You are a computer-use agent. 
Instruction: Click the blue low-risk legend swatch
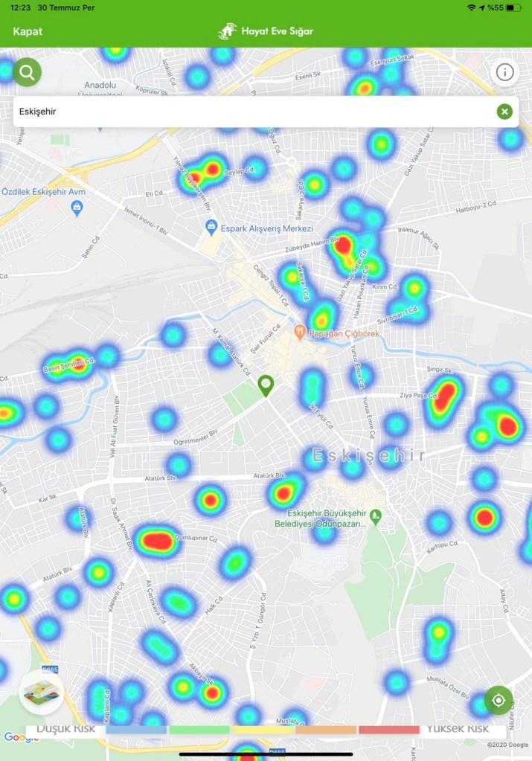click(136, 730)
